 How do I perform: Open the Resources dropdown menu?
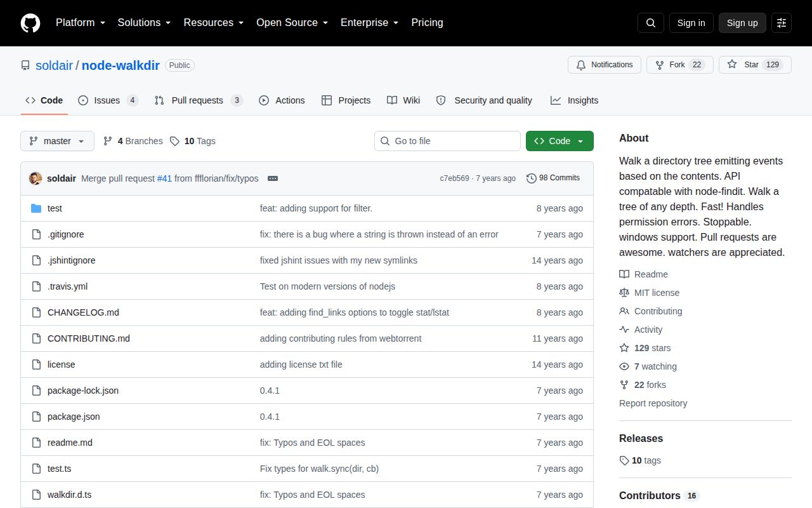214,23
